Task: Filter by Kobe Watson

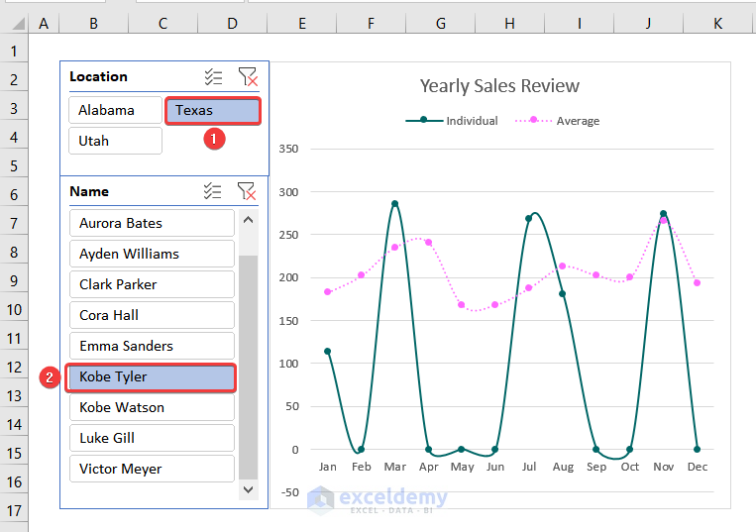Action: pyautogui.click(x=152, y=408)
